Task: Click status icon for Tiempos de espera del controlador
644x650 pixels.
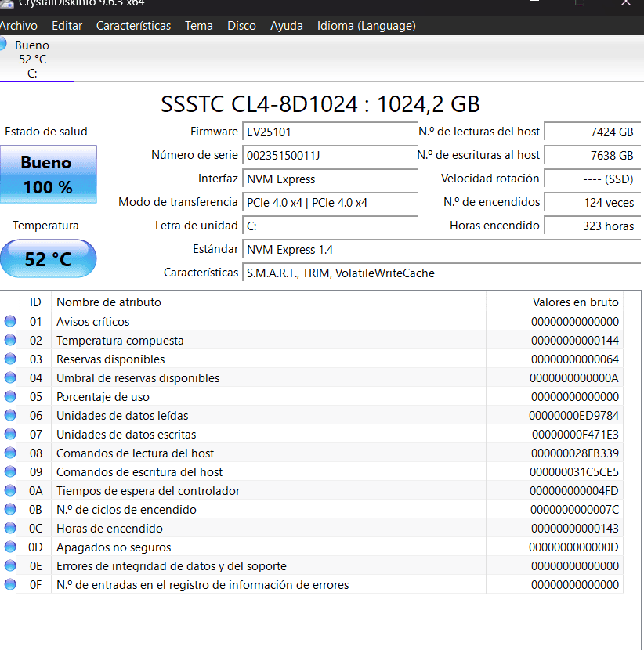Action: pos(10,490)
